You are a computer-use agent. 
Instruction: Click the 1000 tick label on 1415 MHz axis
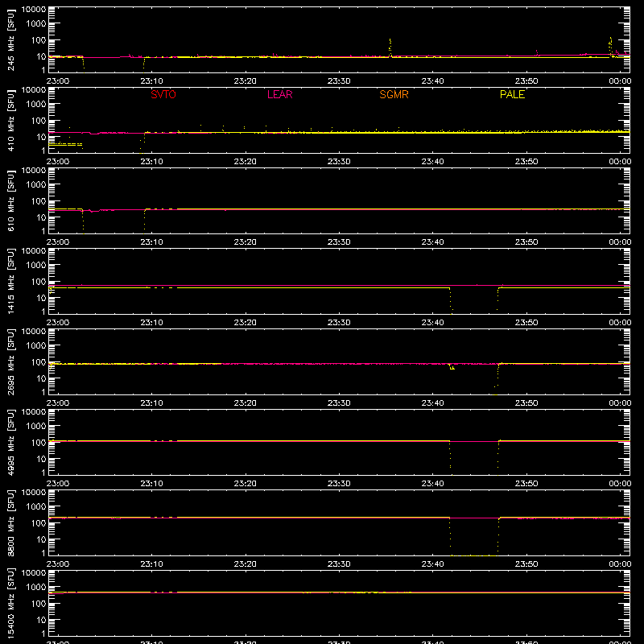pos(36,266)
